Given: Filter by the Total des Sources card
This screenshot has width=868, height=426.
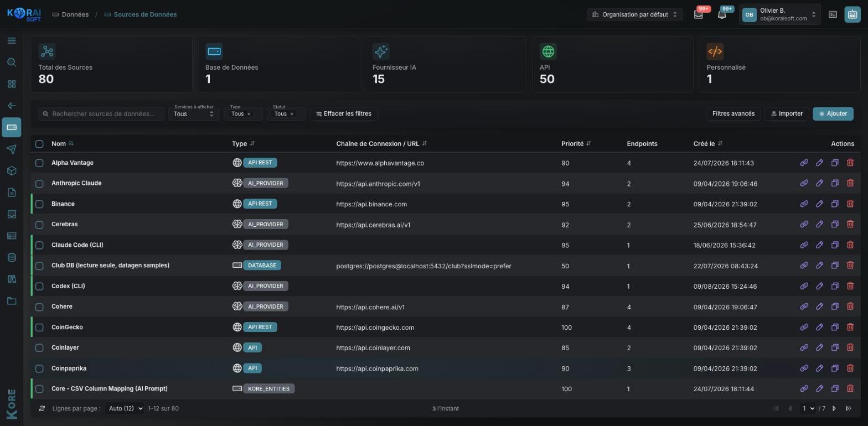Looking at the screenshot, I should [111, 64].
